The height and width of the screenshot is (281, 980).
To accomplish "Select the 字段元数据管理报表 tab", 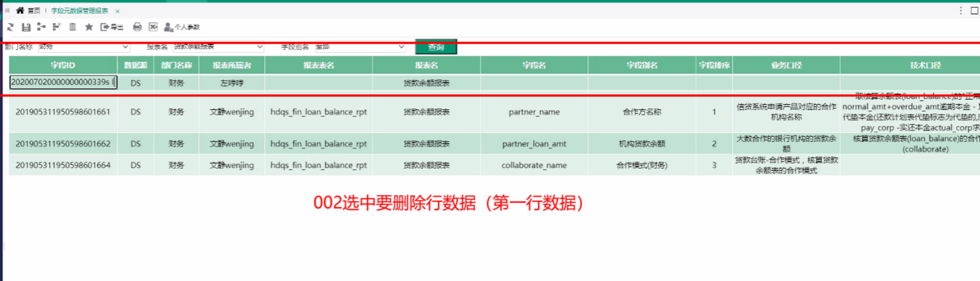I will 80,10.
